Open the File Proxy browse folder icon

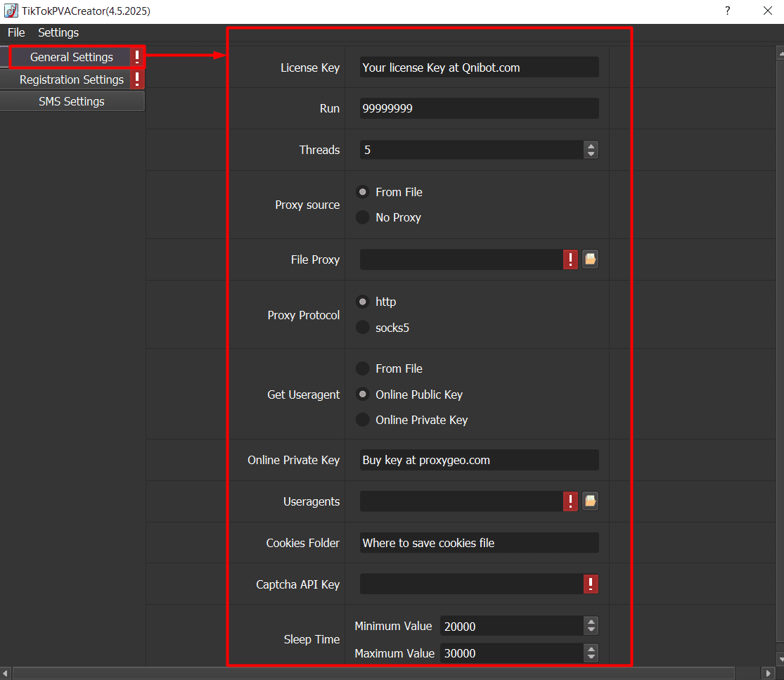coord(590,259)
